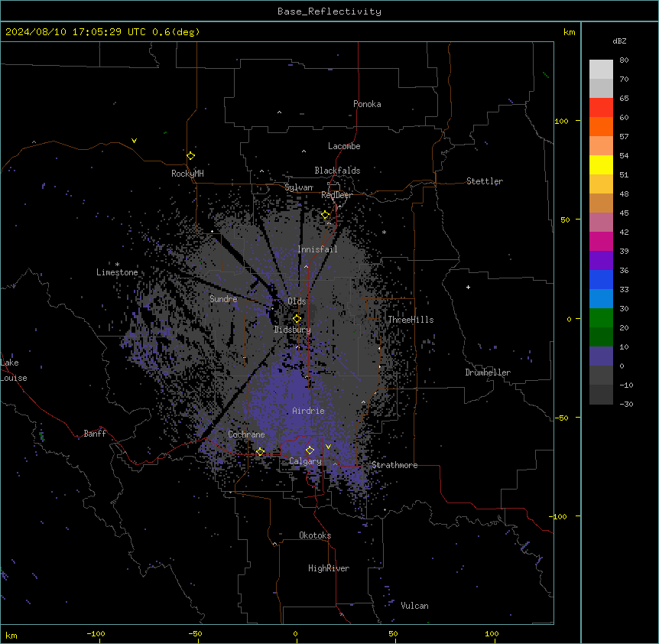659x644 pixels.
Task: Click the yellow diamond marker above RockyMH
Action: (x=191, y=156)
